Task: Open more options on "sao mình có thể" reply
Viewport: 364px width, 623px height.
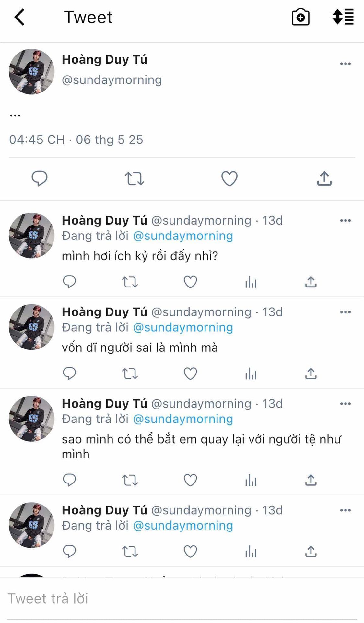Action: (x=345, y=404)
